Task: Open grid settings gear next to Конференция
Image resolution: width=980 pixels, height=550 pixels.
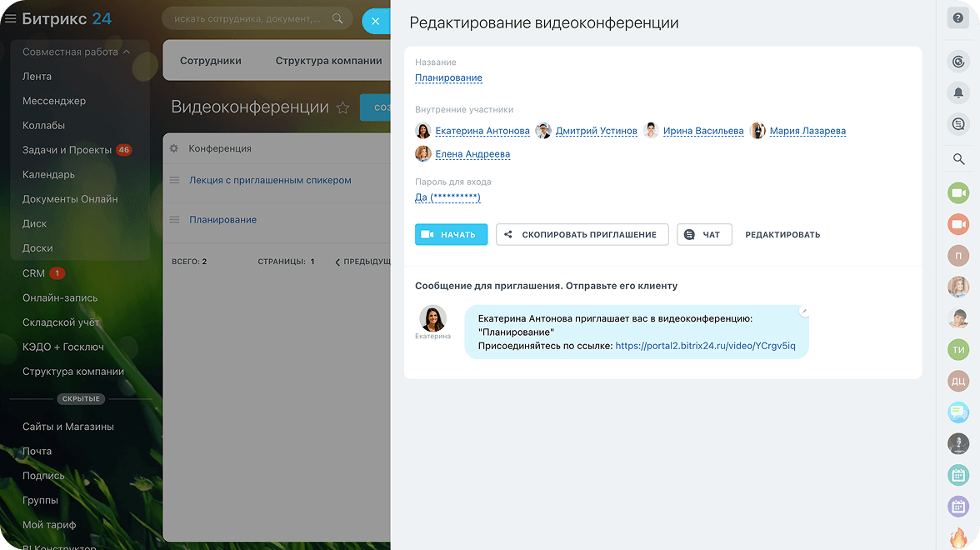Action: point(174,148)
